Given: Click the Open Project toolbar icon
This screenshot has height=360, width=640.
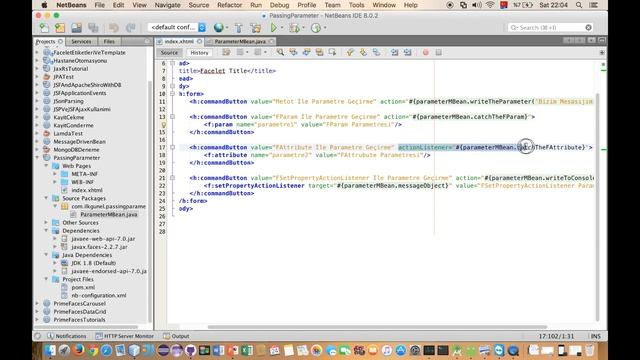Looking at the screenshot, I should [77, 28].
